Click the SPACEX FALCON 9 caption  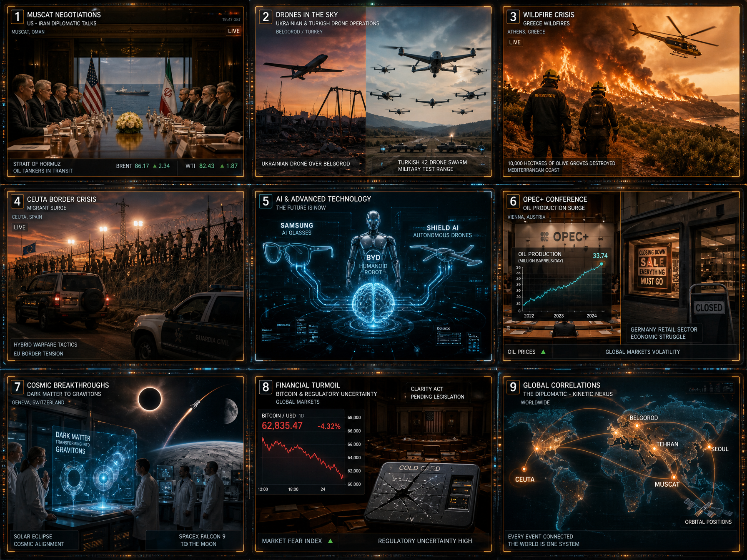click(x=202, y=536)
